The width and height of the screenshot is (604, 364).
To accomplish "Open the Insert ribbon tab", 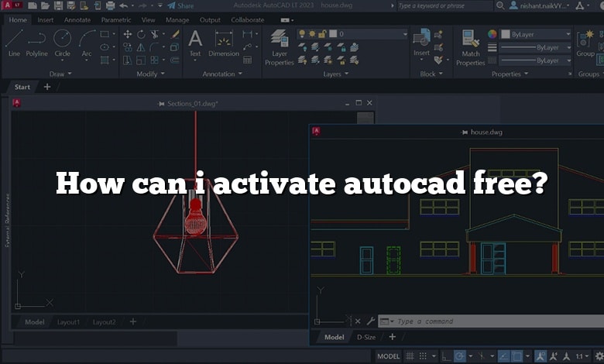I will (x=46, y=19).
